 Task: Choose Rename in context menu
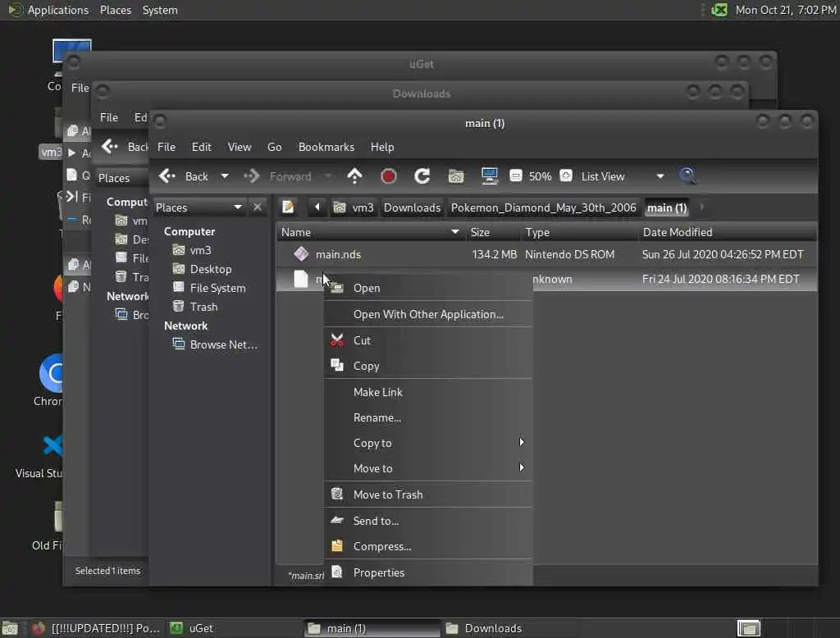click(x=428, y=417)
